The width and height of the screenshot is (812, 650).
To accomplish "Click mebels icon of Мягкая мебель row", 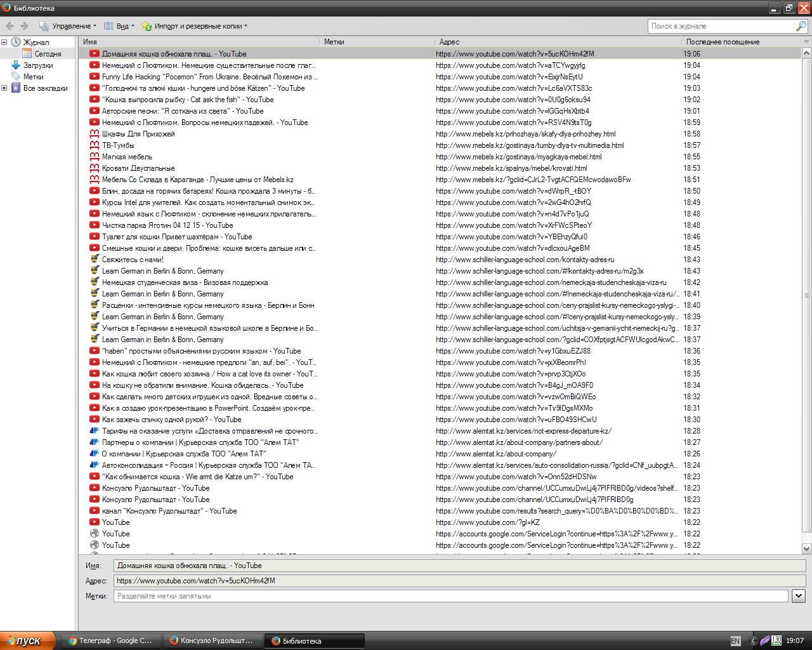I will (x=95, y=157).
